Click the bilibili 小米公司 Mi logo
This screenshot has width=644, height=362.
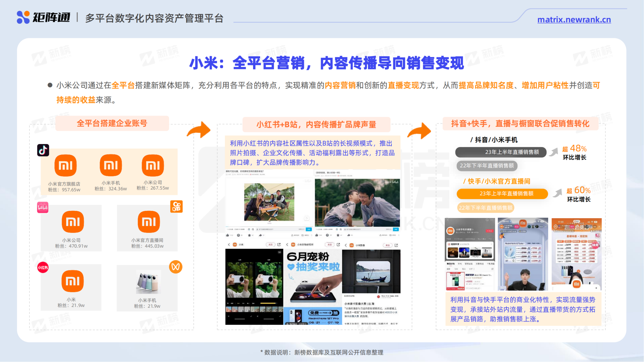point(73,222)
